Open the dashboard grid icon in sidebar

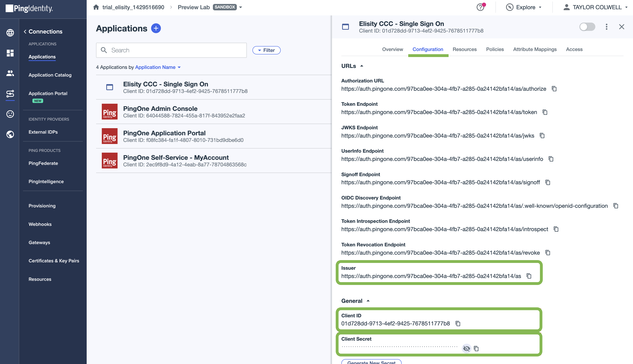(10, 53)
